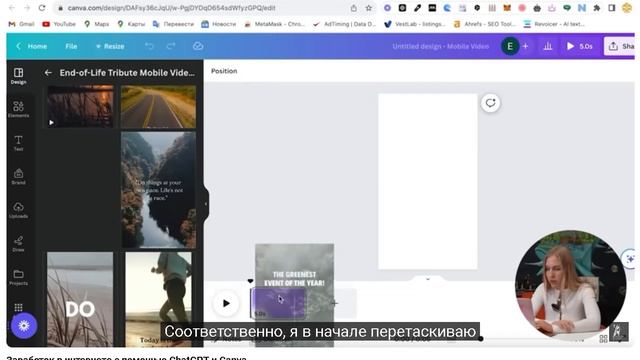The image size is (640, 360).
Task: Click the Untitled design title field
Action: (440, 46)
